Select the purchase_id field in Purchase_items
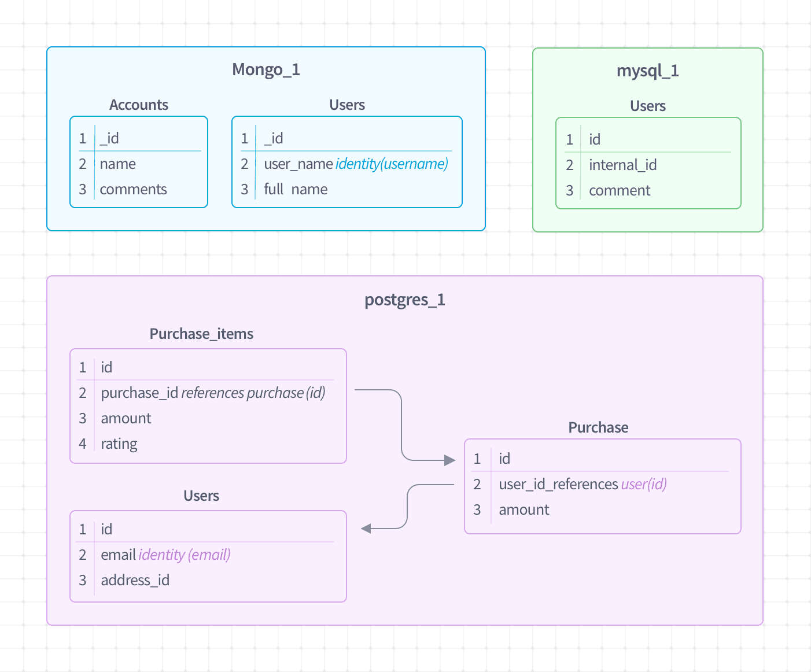Viewport: 811px width, 672px height. pyautogui.click(x=139, y=393)
